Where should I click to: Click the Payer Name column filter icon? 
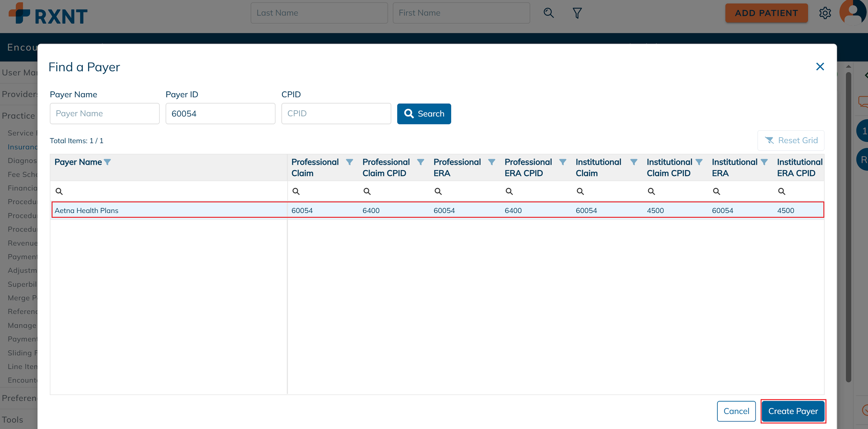coord(107,162)
